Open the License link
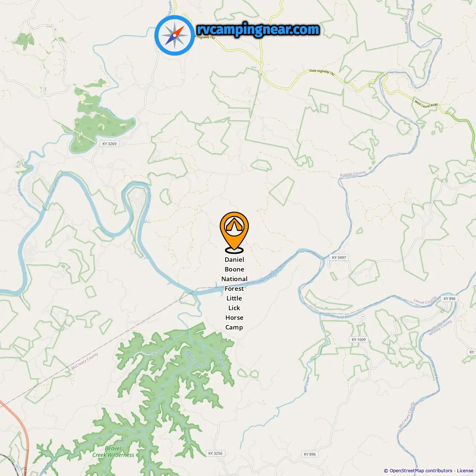 tap(465, 470)
